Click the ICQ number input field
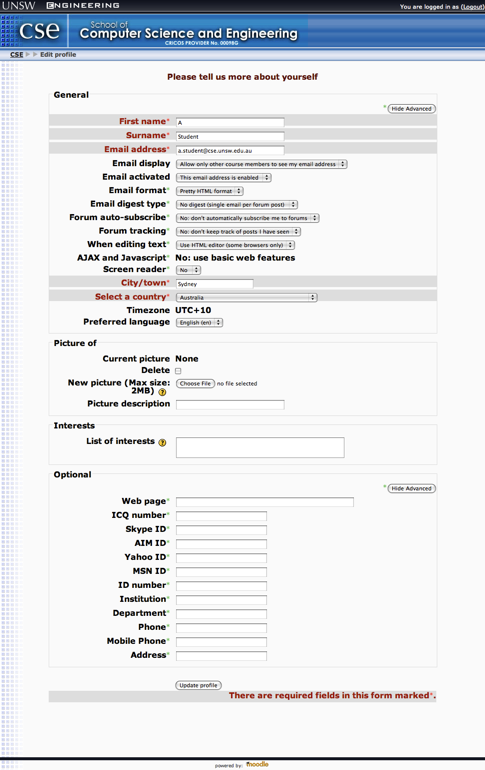The image size is (485, 770). click(221, 516)
